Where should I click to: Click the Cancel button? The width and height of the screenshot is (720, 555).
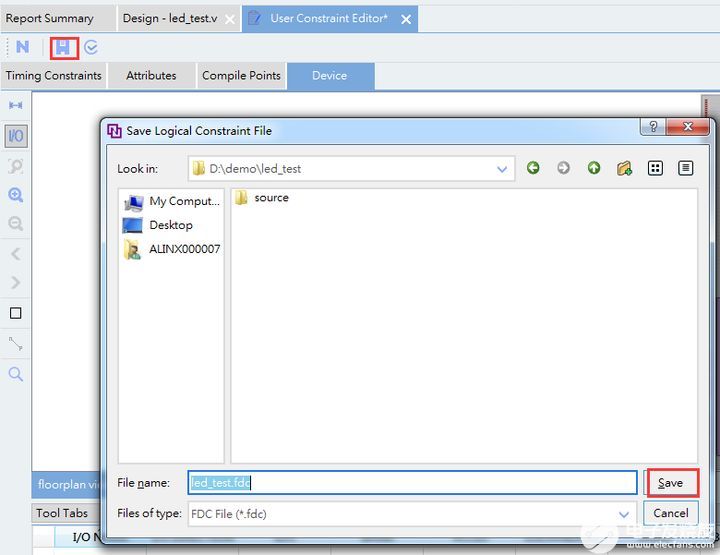tap(671, 513)
